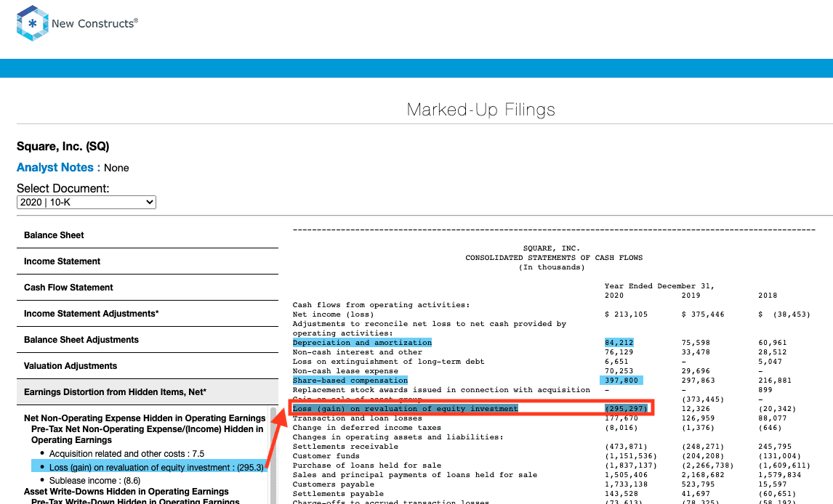Collapse Earnings Distortion from Hidden Items, Net

coord(147,392)
